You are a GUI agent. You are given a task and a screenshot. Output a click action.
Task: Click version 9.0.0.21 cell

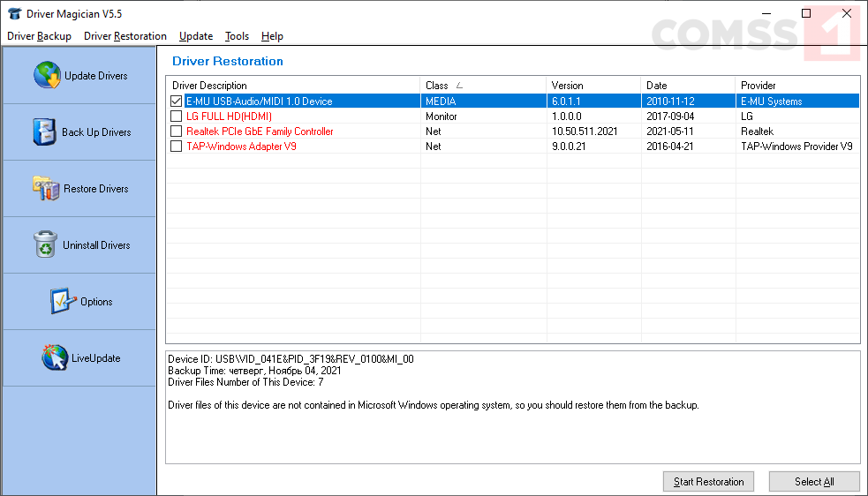570,147
